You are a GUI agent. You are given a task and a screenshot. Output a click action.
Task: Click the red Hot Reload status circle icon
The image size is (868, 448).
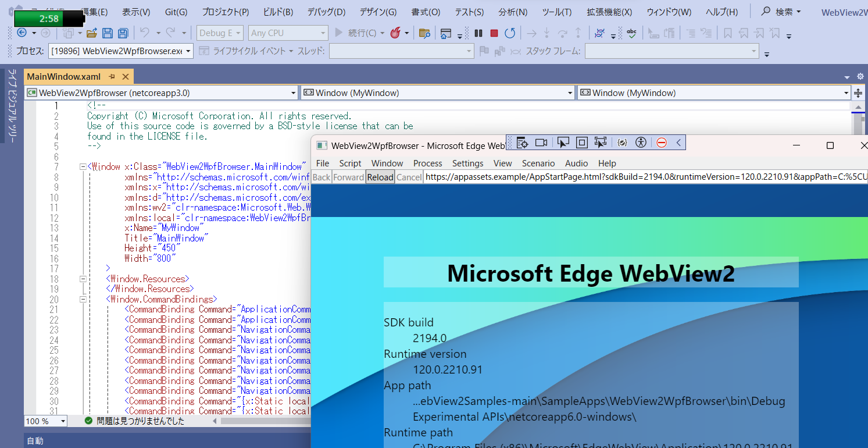[661, 143]
